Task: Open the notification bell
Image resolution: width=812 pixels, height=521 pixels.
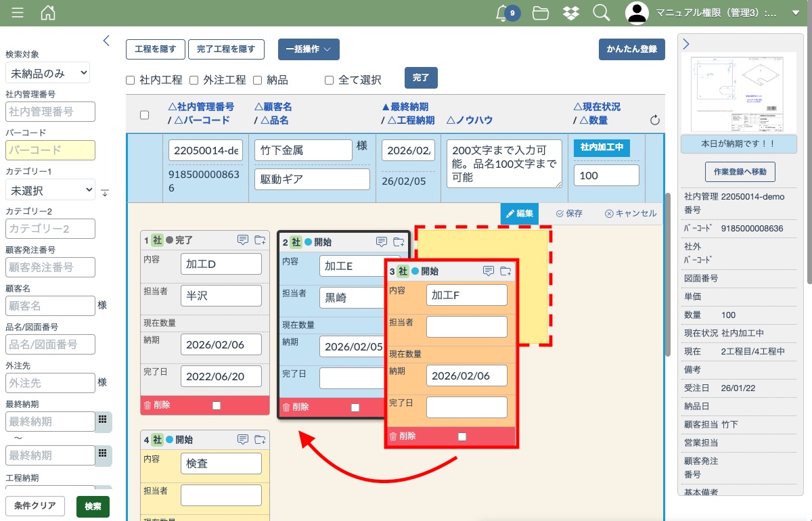Action: 502,13
